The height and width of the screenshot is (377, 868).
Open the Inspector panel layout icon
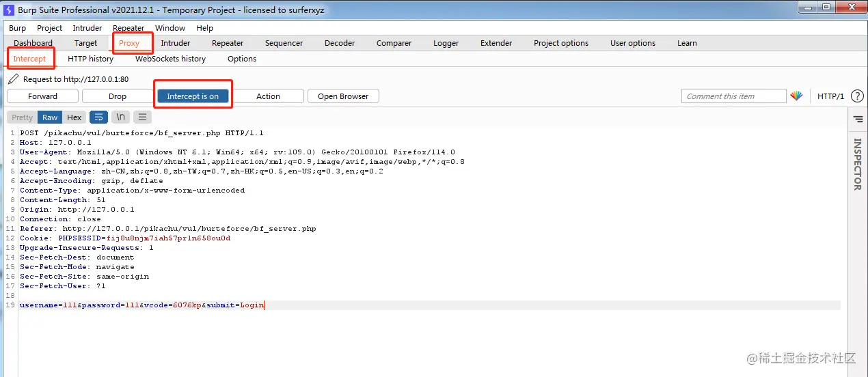[858, 119]
